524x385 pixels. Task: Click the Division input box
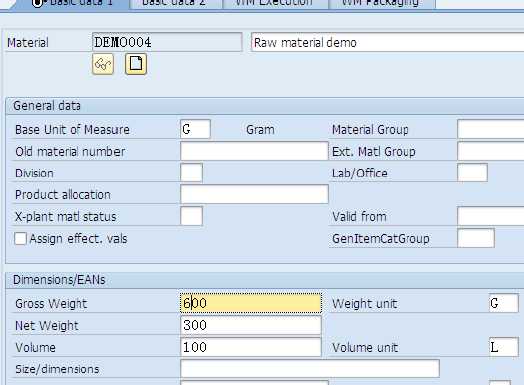click(x=191, y=173)
